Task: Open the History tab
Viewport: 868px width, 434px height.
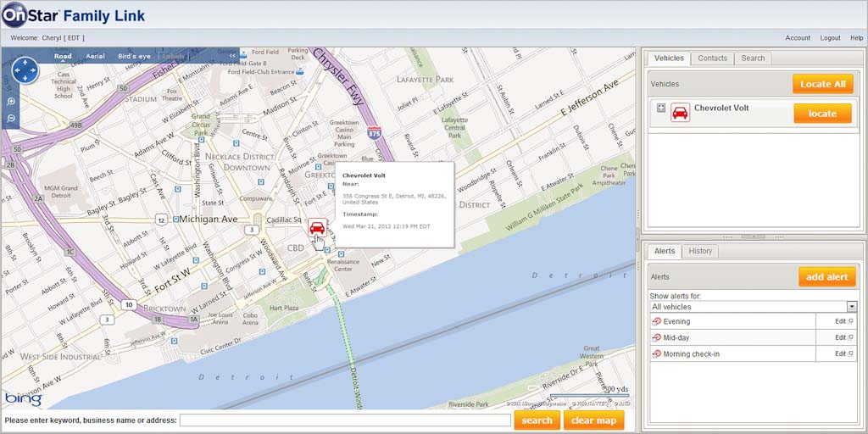Action: 700,251
